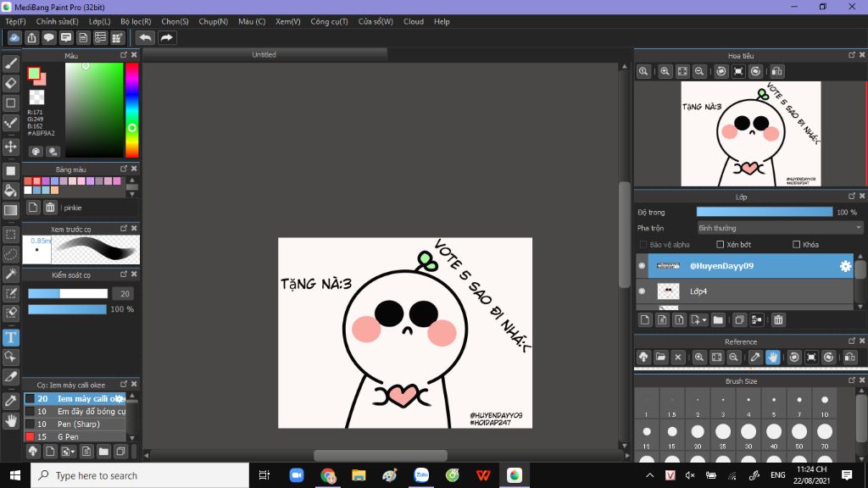Activate the Text tool
The height and width of the screenshot is (488, 868).
click(11, 337)
